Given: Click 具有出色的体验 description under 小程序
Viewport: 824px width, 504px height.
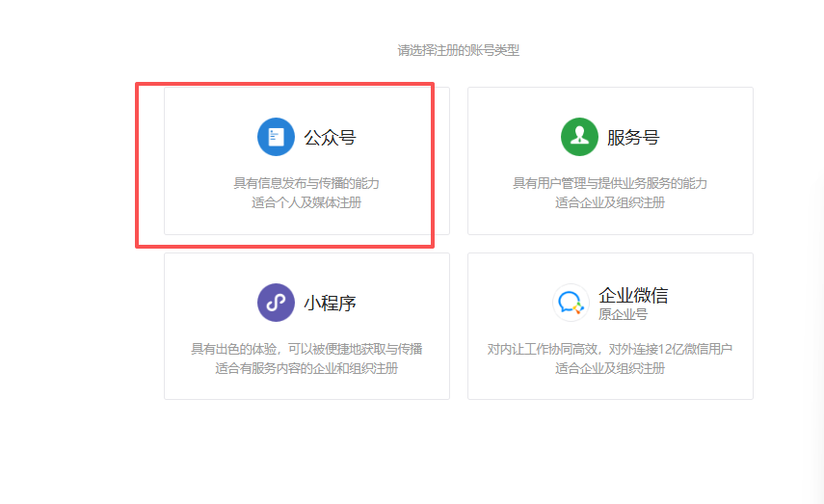Looking at the screenshot, I should [x=306, y=349].
